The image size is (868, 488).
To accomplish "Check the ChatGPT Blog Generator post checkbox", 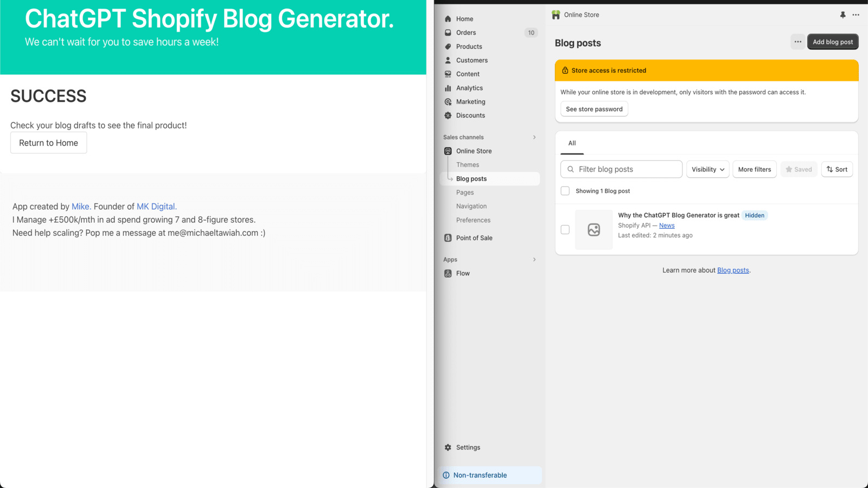I will pyautogui.click(x=565, y=229).
